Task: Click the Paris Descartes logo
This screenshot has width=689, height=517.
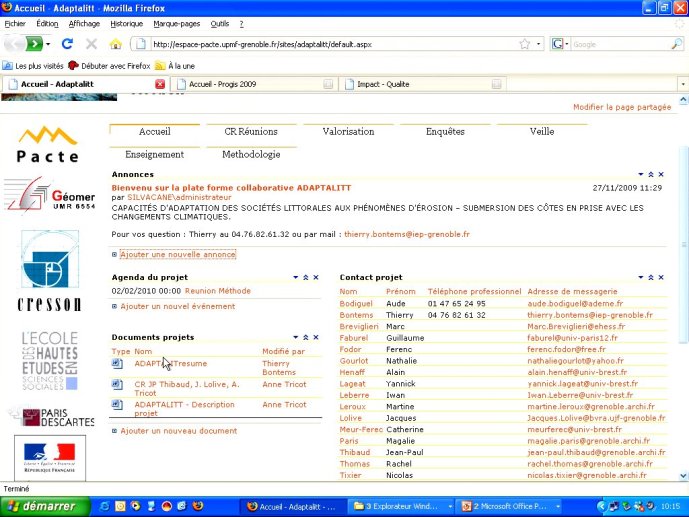Action: tap(52, 417)
